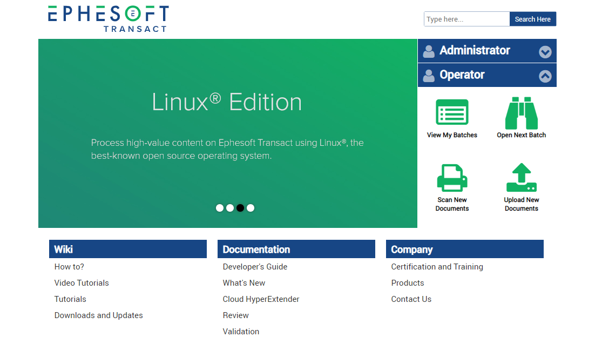Open the Video Tutorials link
This screenshot has width=602, height=364.
coord(82,282)
